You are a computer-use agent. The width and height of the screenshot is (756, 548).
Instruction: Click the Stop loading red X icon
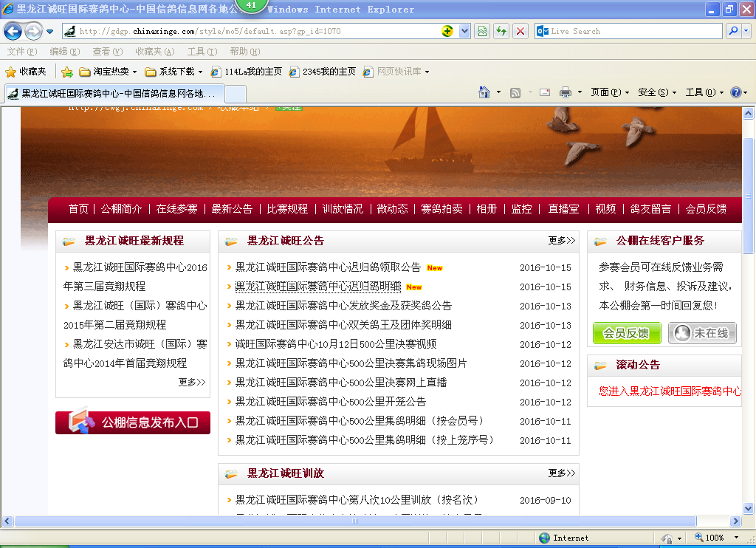tap(520, 31)
